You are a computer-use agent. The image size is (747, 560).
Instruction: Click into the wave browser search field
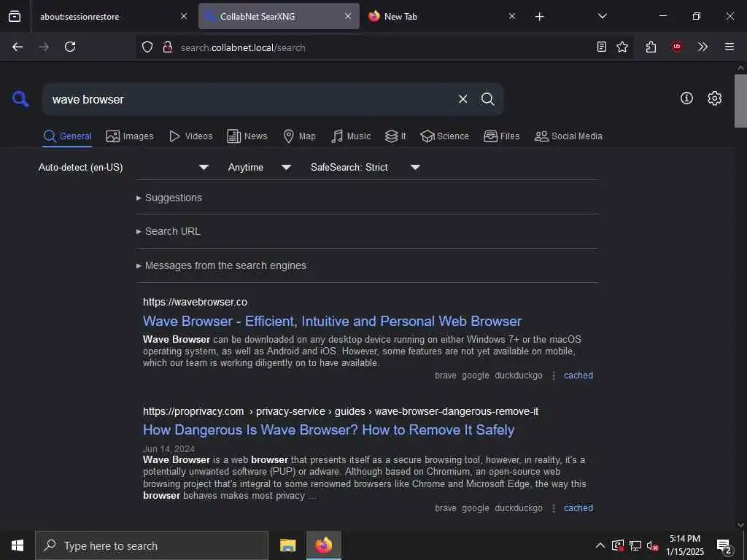pos(248,99)
